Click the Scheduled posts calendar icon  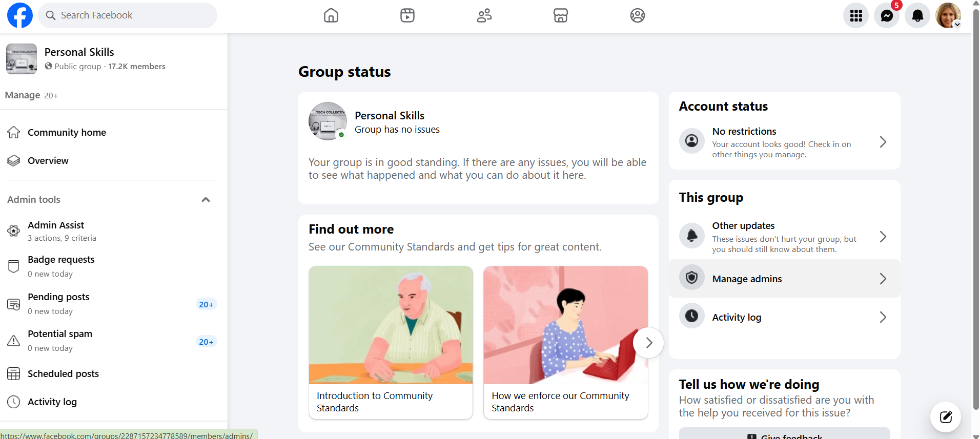tap(14, 374)
